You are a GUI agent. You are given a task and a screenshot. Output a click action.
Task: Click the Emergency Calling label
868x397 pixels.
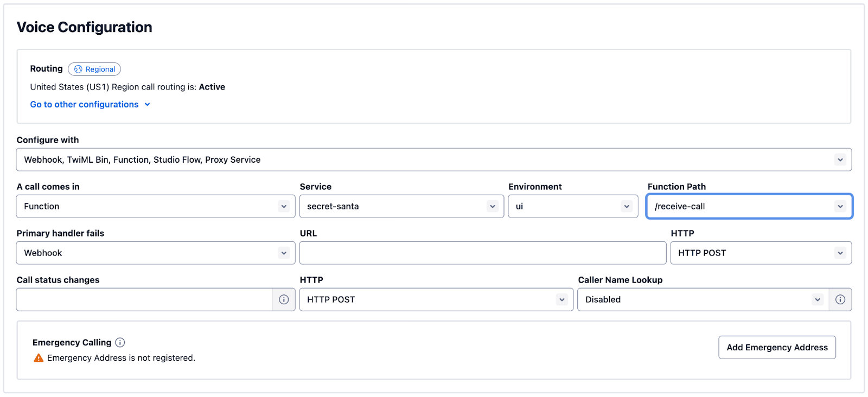[72, 342]
